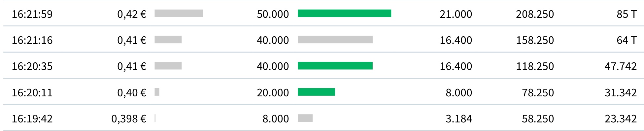Image resolution: width=644 pixels, height=131 pixels.
Task: Select the 16:19:42 trade timestamp
Action: pyautogui.click(x=32, y=118)
